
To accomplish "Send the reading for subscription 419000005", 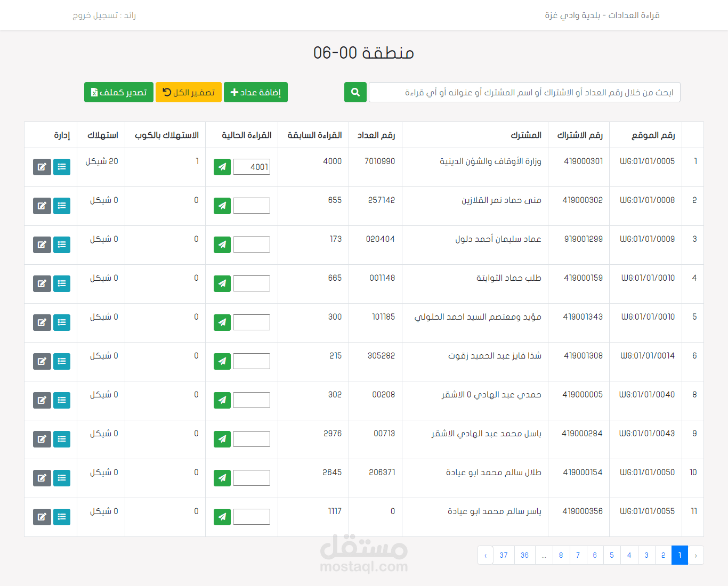I will pos(222,400).
